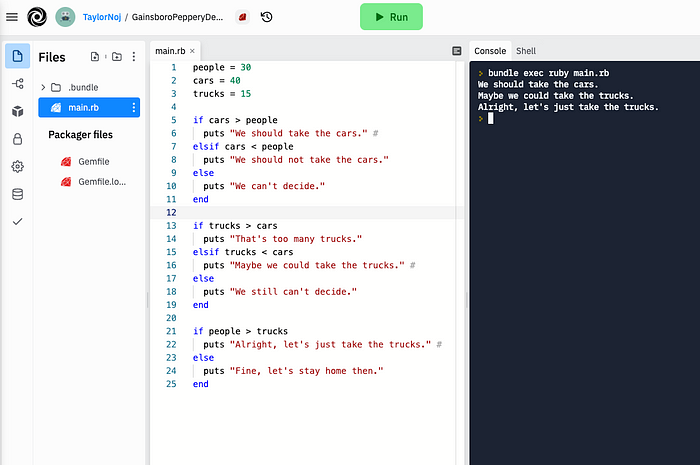Viewport: 700px width, 465px height.
Task: Click console output 'Alright, let's just take the trucks.'
Action: coord(568,107)
